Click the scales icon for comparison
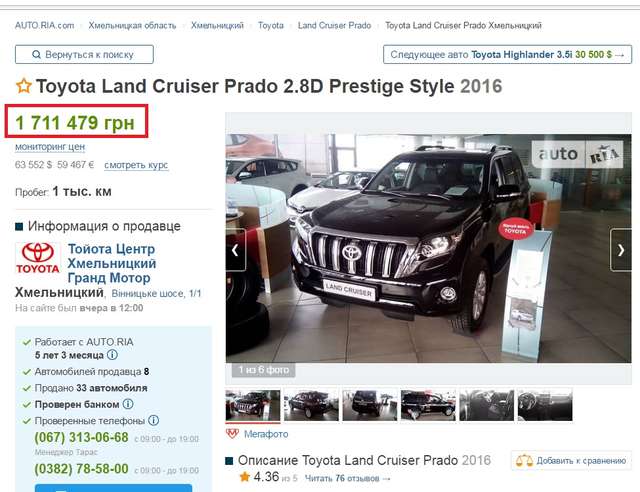This screenshot has height=492, width=640. point(524,461)
